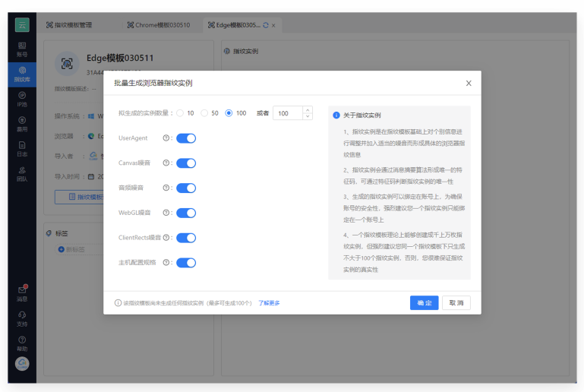This screenshot has height=392, width=584.
Task: Go to the 指纹库 fingerprint library sidebar icon
Action: pyautogui.click(x=22, y=74)
